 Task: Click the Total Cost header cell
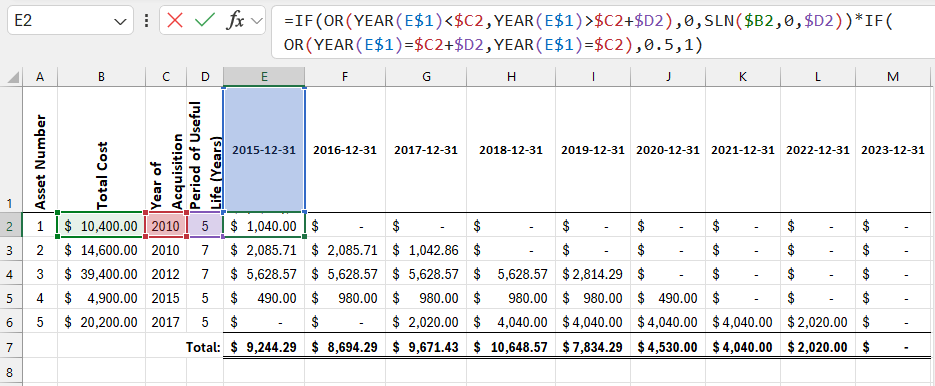[x=101, y=149]
